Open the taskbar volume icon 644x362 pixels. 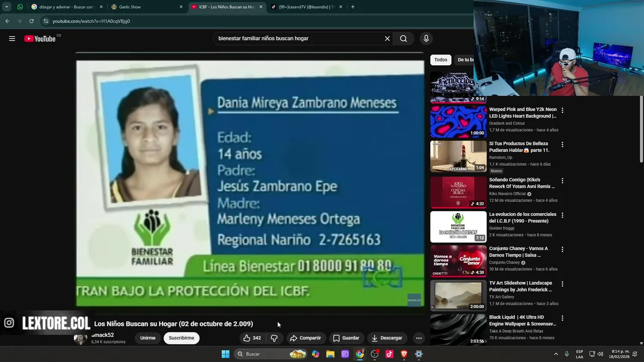pyautogui.click(x=600, y=354)
